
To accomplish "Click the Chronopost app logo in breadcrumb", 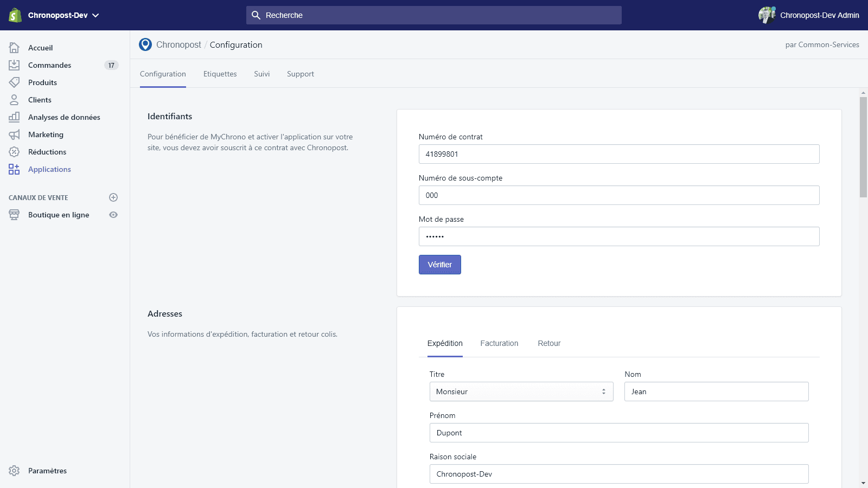I will tap(145, 44).
